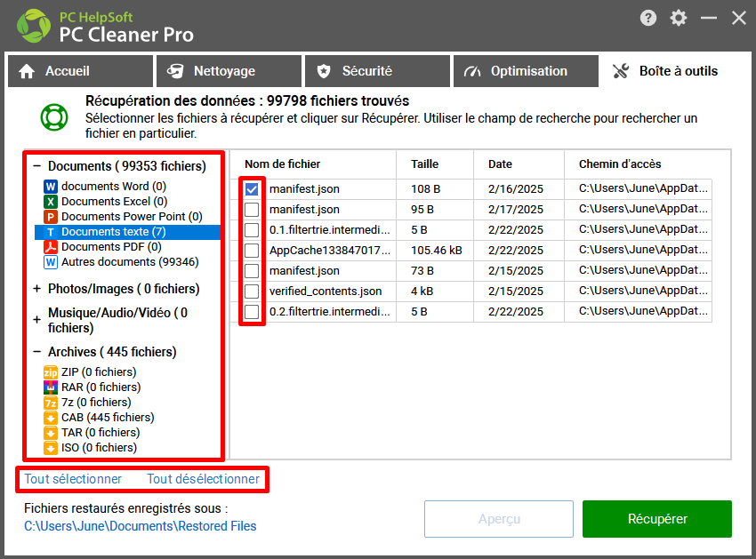756x559 pixels.
Task: Expand the Musique/Audio/Vidéo category
Action: tap(36, 320)
